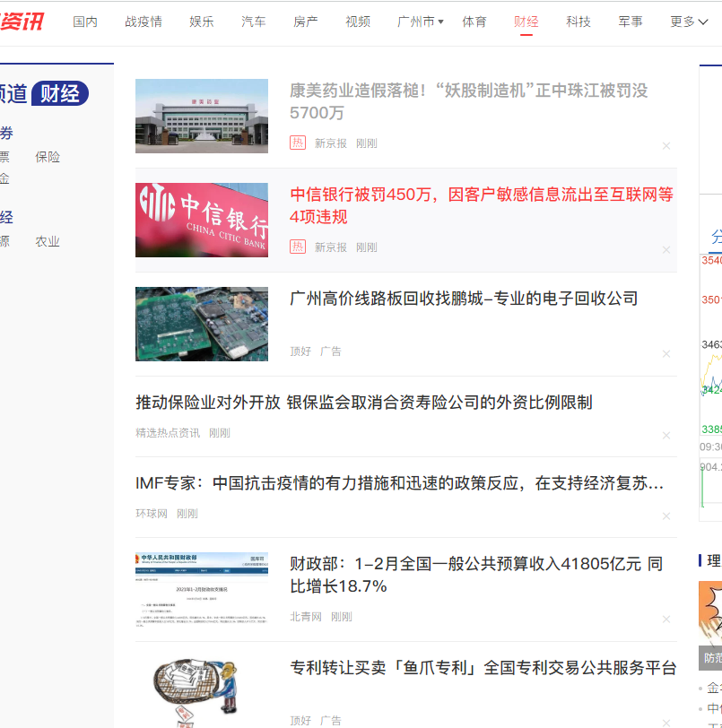The image size is (722, 728).
Task: Open the 财政部 1-2月预算收入 headline
Action: pyautogui.click(x=476, y=575)
